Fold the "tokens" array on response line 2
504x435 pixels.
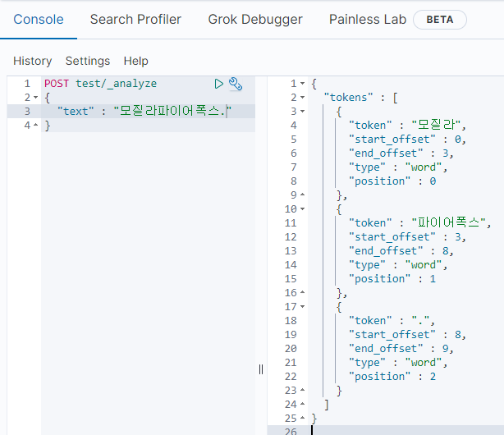click(303, 98)
